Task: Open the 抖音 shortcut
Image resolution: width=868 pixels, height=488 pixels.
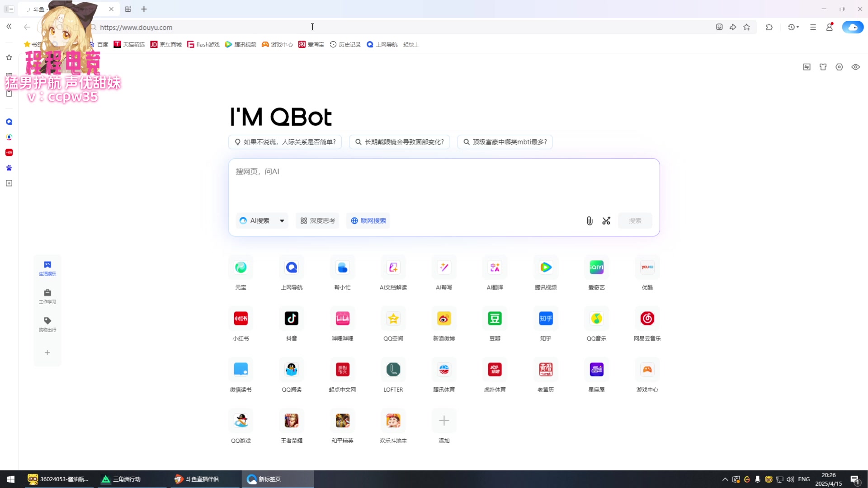Action: pyautogui.click(x=292, y=319)
